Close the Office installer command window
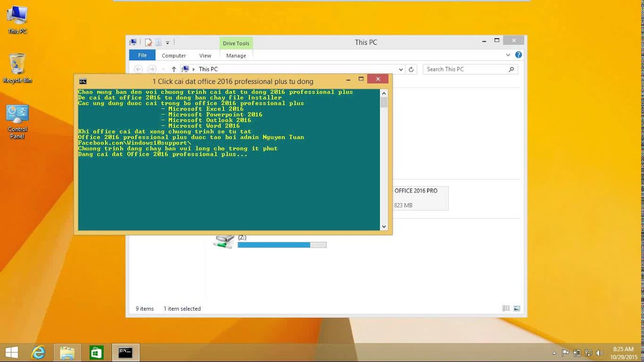The image size is (644, 362). 378,79
